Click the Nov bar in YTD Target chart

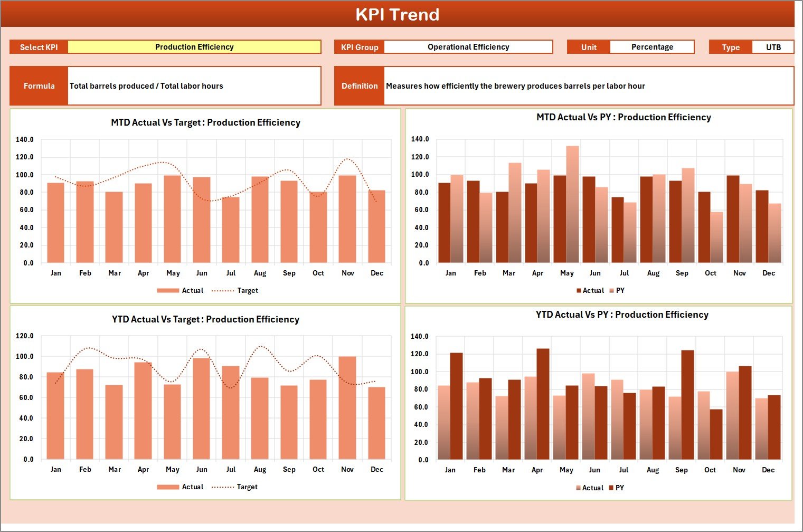(x=347, y=412)
